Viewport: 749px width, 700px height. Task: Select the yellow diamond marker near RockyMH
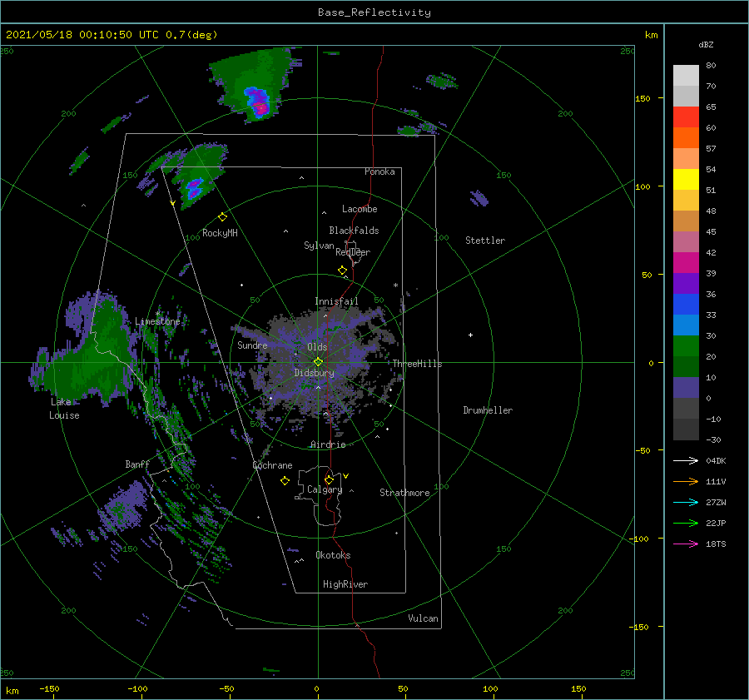coord(222,217)
